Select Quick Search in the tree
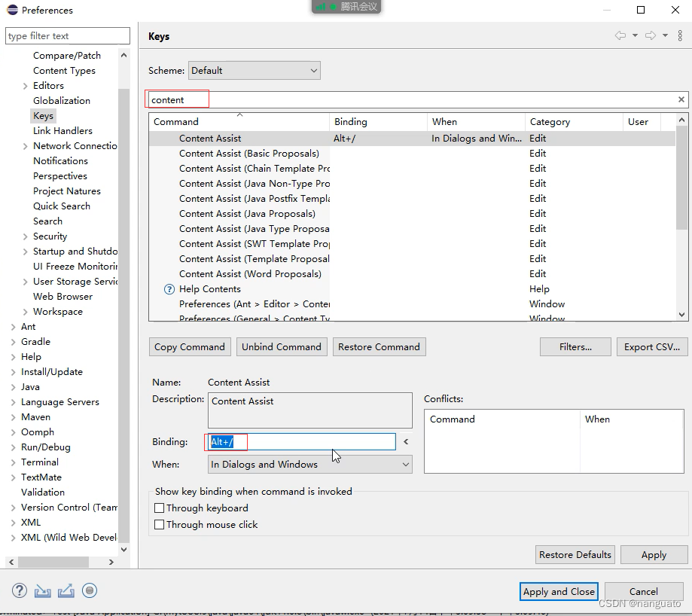692x616 pixels. click(x=61, y=206)
